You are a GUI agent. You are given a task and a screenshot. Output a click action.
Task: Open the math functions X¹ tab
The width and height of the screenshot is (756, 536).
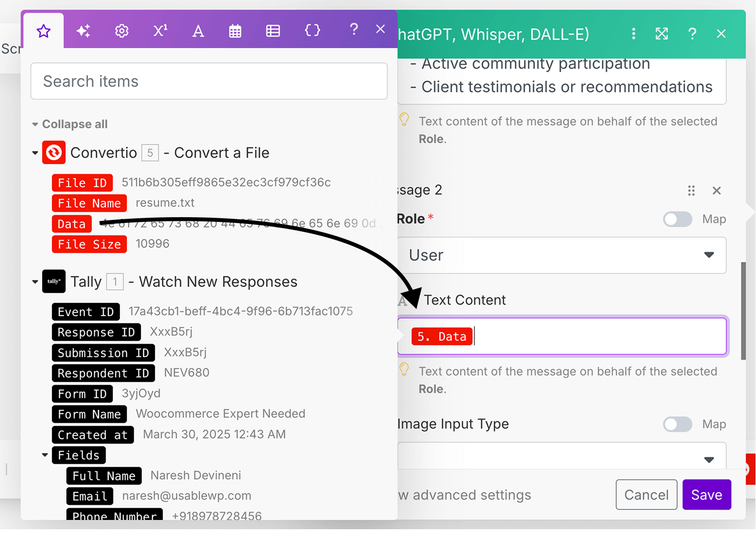pos(160,31)
